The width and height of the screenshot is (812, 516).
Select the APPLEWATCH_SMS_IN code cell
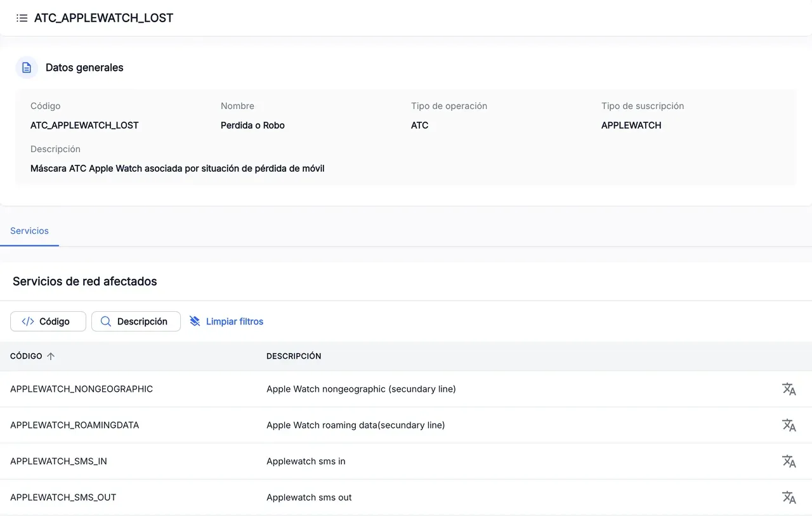coord(58,461)
